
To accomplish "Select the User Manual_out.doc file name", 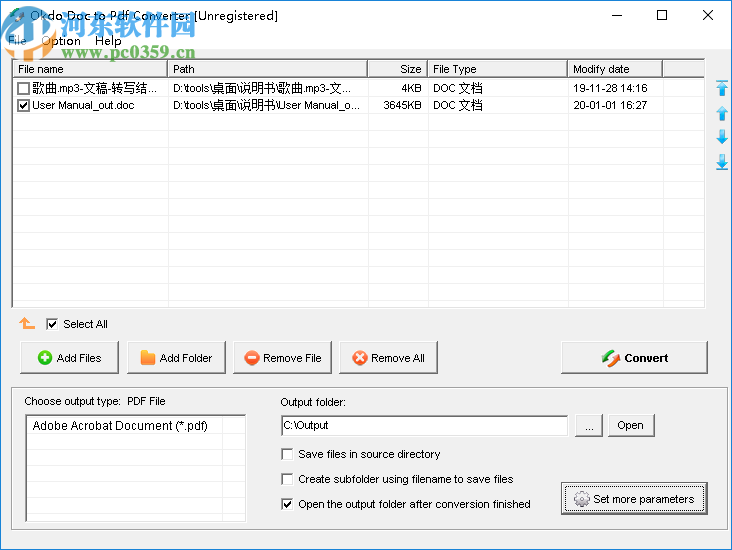I will [x=83, y=106].
